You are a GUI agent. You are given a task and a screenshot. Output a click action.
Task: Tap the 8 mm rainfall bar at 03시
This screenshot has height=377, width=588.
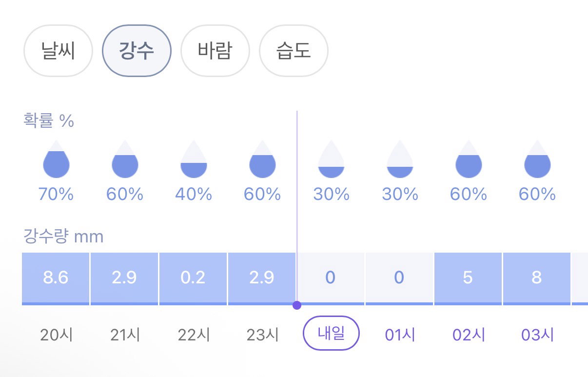point(537,278)
